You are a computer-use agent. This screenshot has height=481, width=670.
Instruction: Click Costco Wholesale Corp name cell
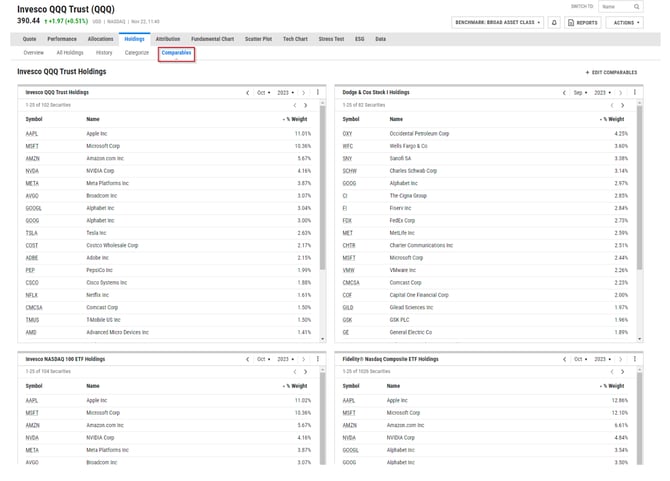pyautogui.click(x=112, y=246)
